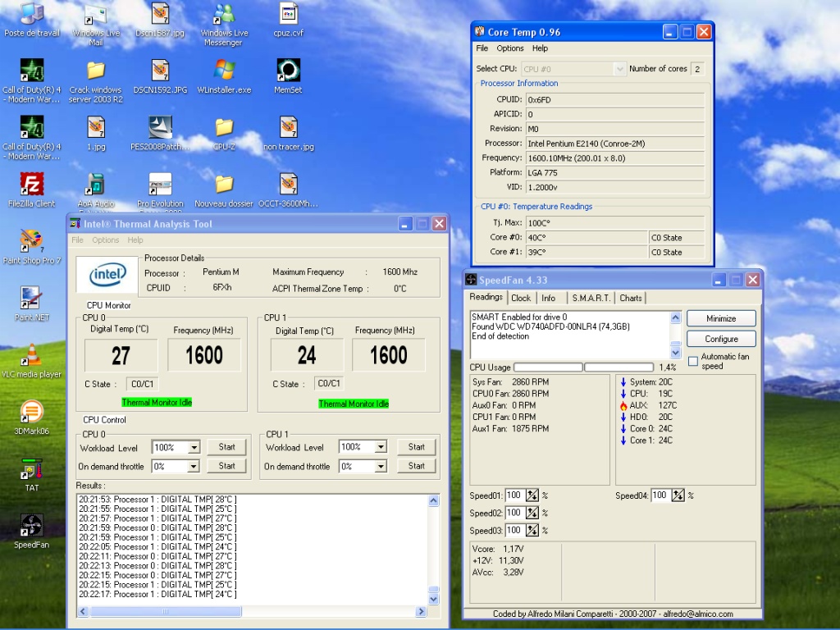The image size is (840, 630).
Task: Switch to SpeedFan Readings tab
Action: pyautogui.click(x=486, y=297)
